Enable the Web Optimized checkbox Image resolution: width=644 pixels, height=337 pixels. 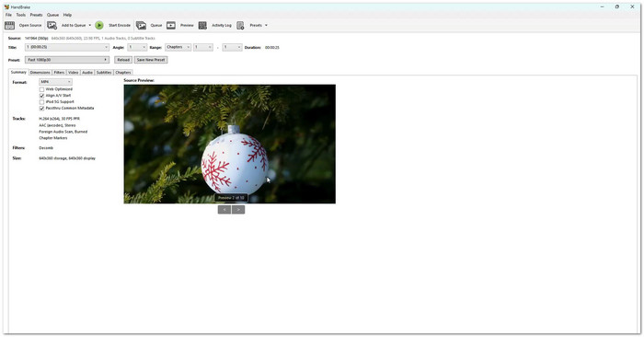41,89
